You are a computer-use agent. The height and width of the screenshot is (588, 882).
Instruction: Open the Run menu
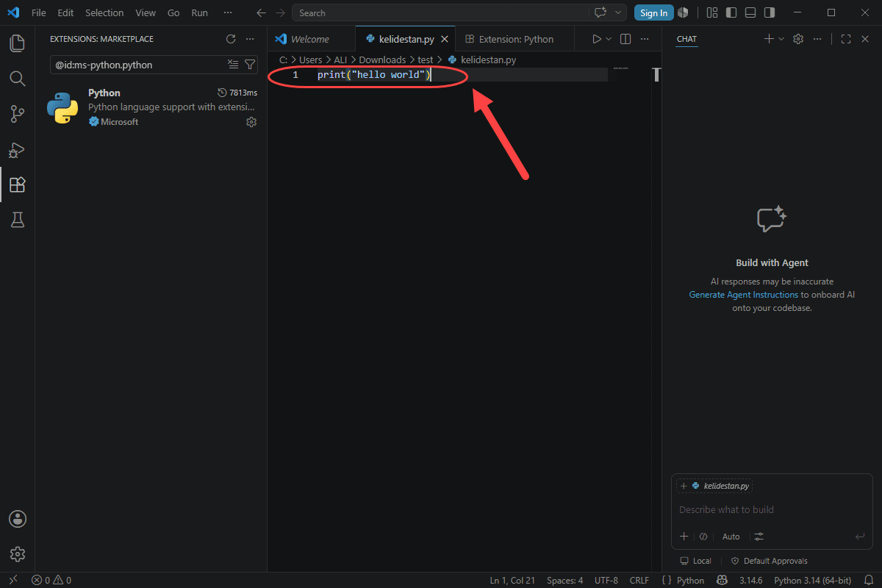tap(199, 12)
